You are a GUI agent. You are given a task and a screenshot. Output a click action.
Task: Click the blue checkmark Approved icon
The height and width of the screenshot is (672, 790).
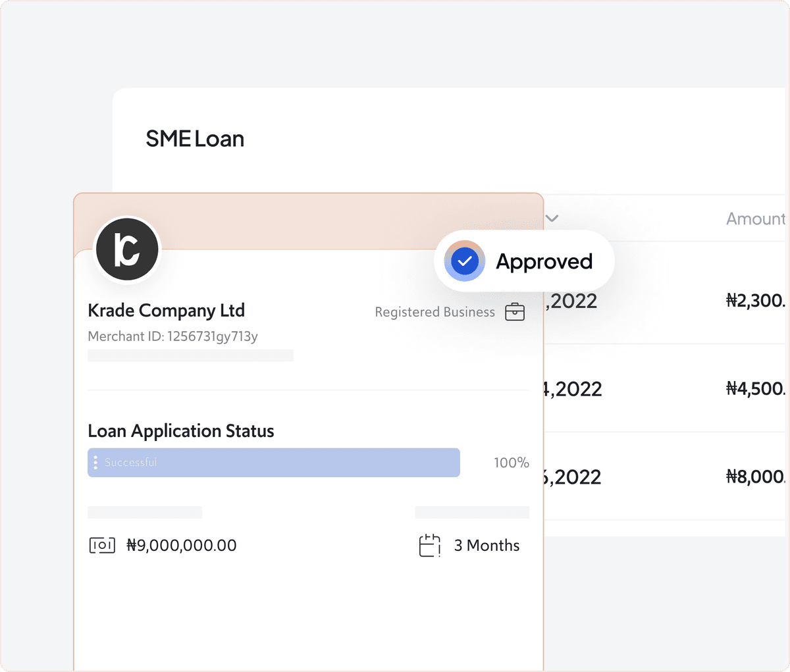(x=465, y=261)
